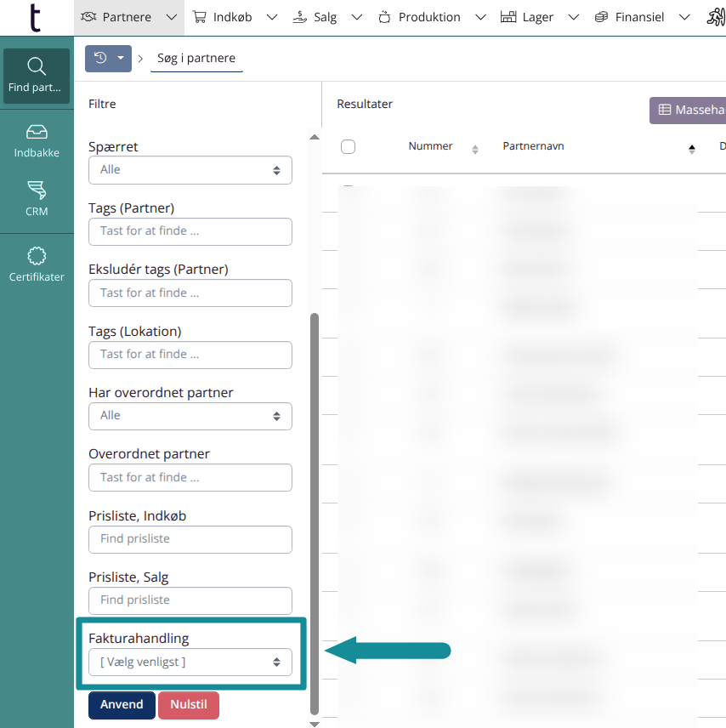Expand the Produktion chevron
The image size is (726, 728).
point(480,17)
